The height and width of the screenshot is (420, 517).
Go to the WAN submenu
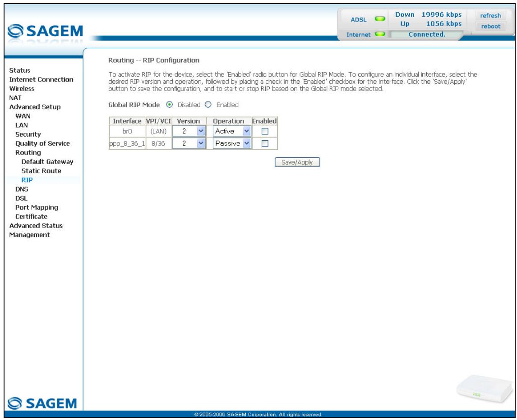point(23,116)
